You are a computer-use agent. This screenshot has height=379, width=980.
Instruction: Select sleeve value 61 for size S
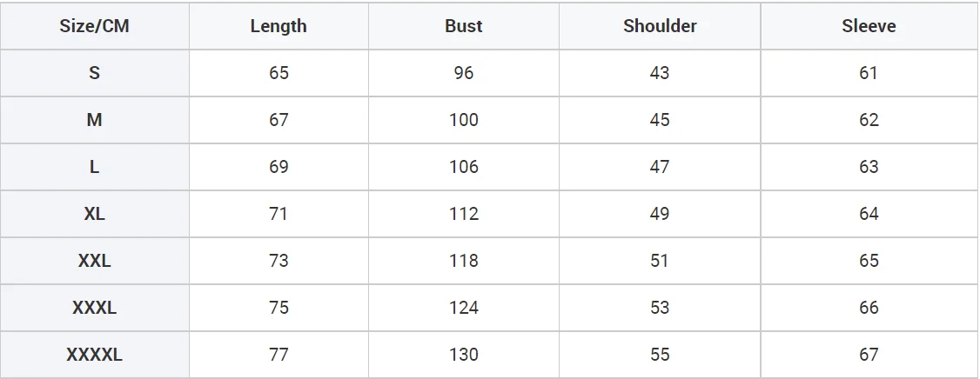point(869,73)
